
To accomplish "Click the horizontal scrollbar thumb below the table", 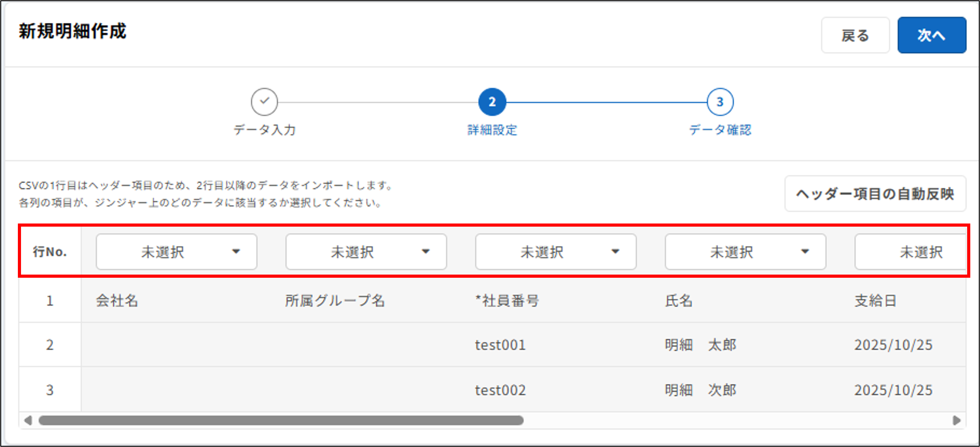I will [x=282, y=420].
